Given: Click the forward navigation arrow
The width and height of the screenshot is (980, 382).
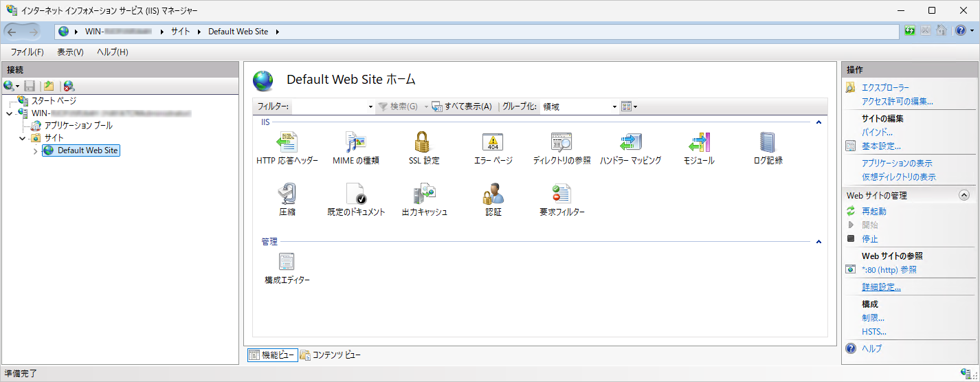Looking at the screenshot, I should point(32,31).
